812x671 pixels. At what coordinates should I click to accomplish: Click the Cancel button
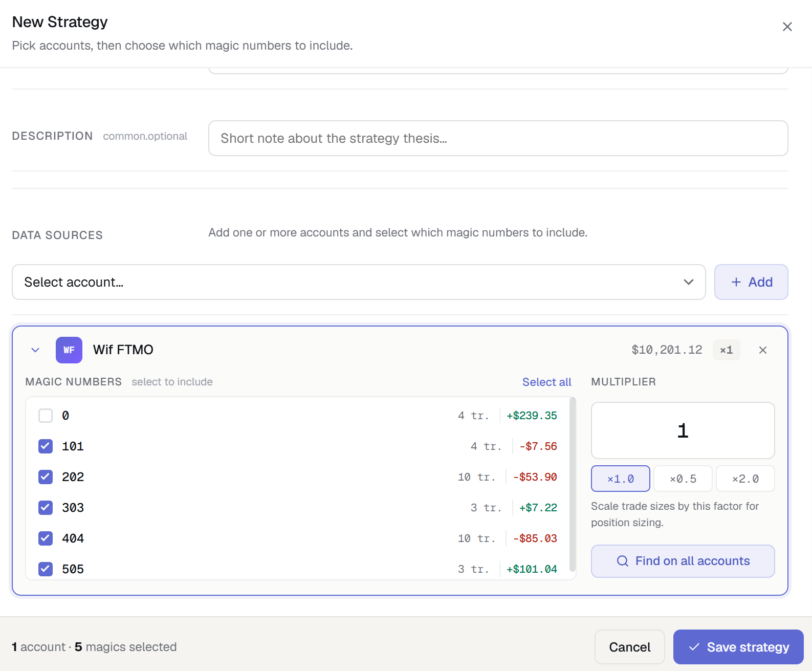pos(629,647)
